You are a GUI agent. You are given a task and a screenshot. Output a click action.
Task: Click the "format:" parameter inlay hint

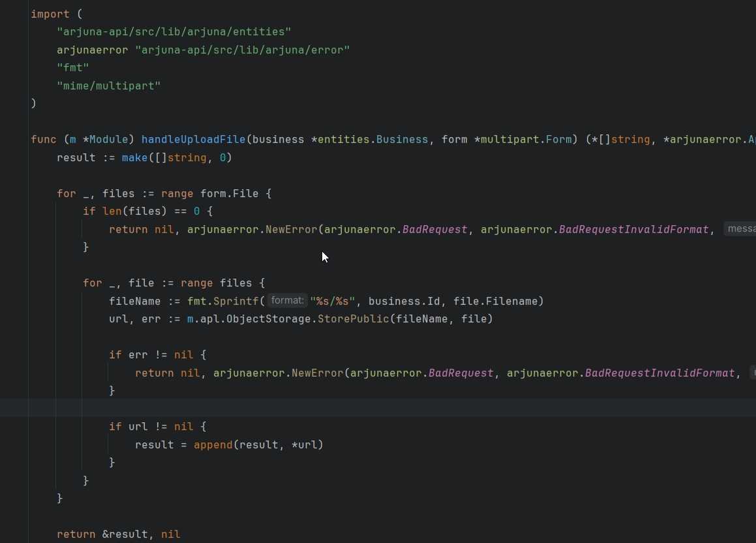288,301
